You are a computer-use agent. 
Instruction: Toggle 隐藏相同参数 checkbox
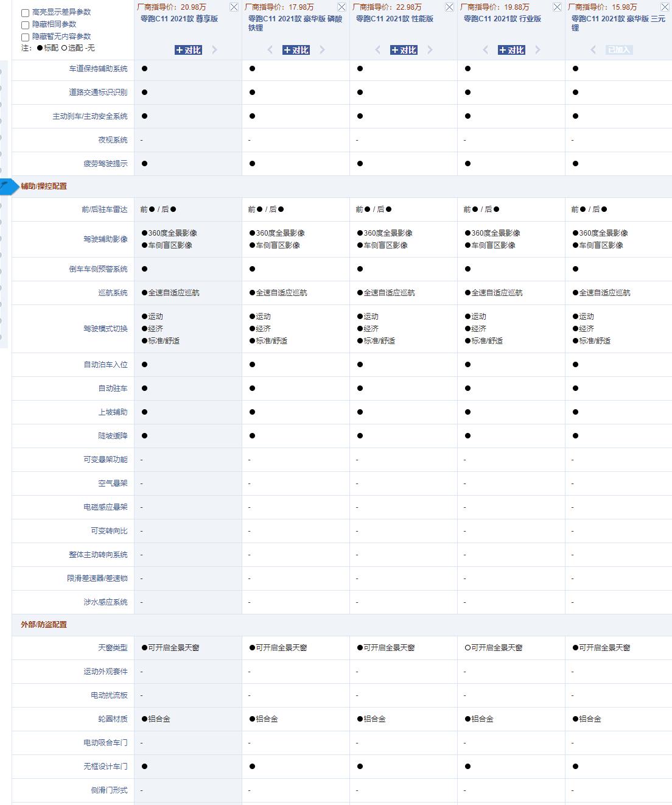click(x=26, y=25)
